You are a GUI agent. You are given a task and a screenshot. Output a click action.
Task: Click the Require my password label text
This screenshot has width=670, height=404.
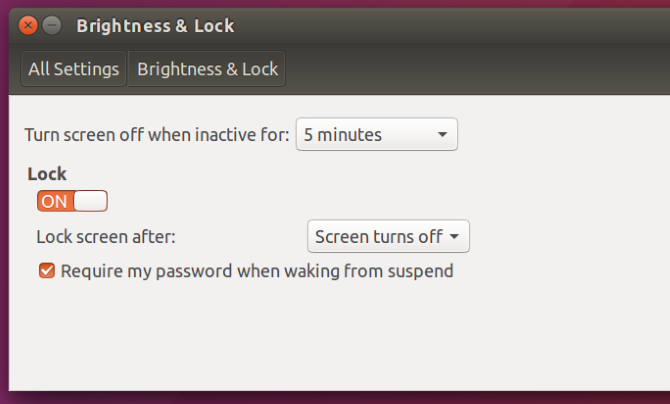coord(257,270)
